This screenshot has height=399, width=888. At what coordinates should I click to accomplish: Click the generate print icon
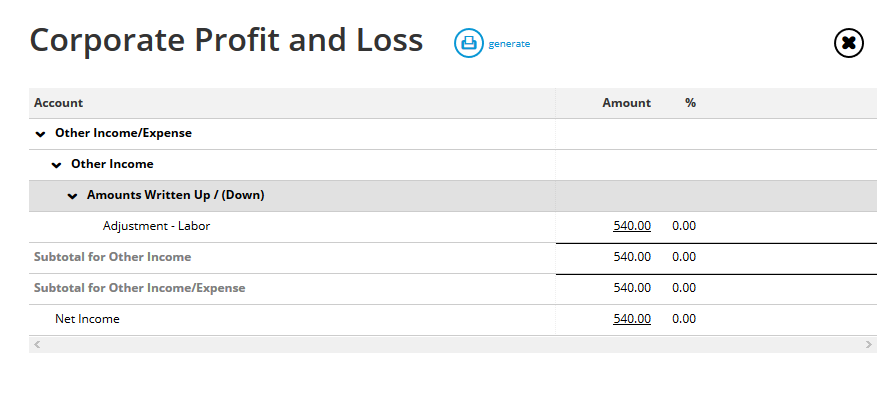point(468,43)
